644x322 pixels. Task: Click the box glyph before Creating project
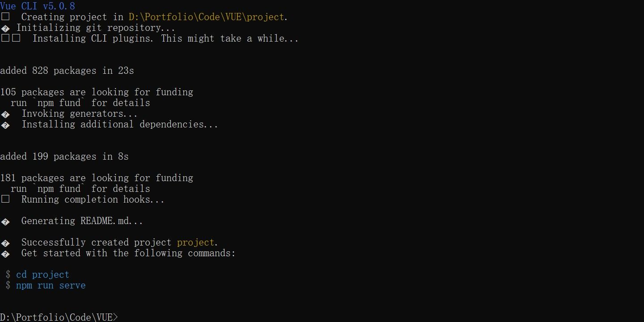pyautogui.click(x=5, y=17)
